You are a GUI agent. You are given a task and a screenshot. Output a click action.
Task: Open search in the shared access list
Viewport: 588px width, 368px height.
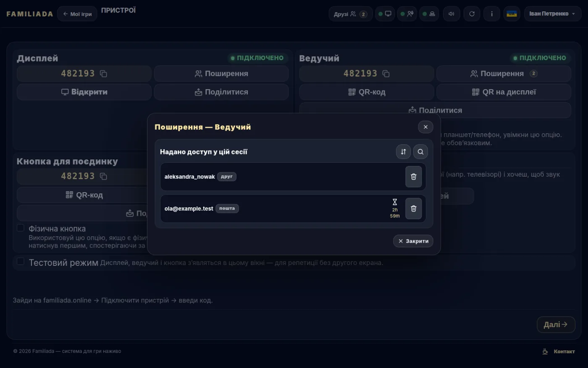click(420, 152)
